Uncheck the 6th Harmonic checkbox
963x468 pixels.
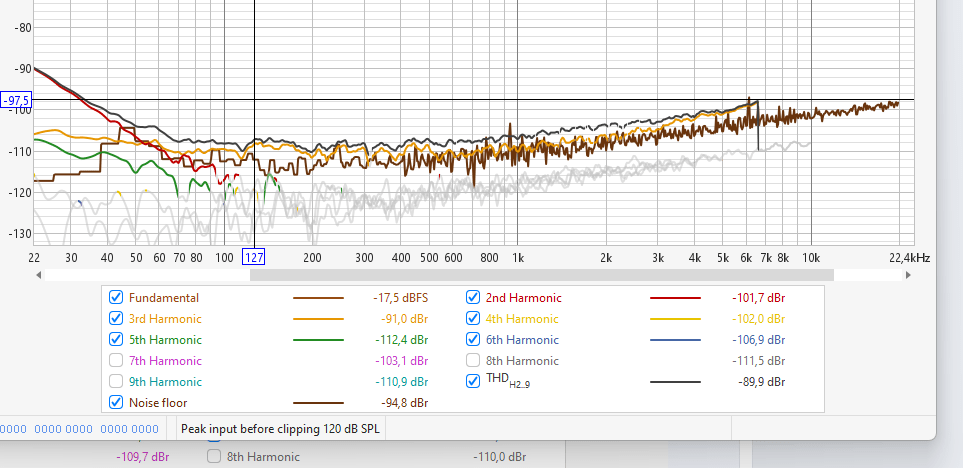tap(473, 340)
